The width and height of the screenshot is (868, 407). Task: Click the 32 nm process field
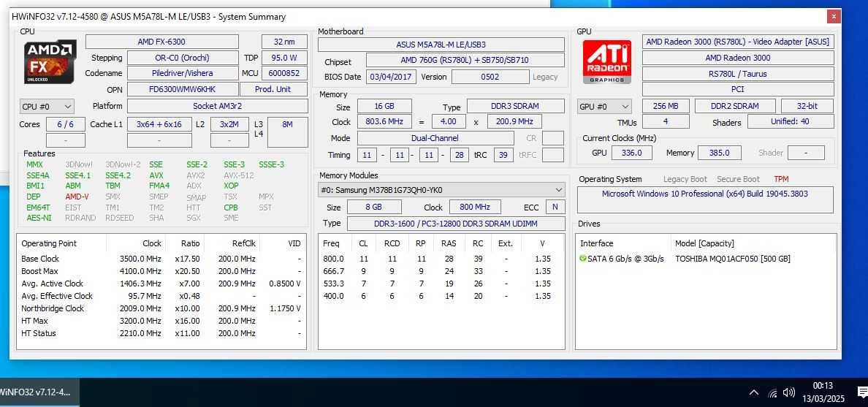284,42
